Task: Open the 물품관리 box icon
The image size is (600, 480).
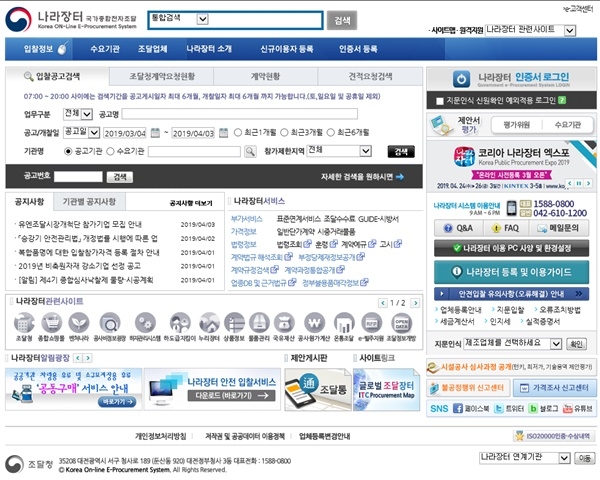Action: click(x=259, y=323)
